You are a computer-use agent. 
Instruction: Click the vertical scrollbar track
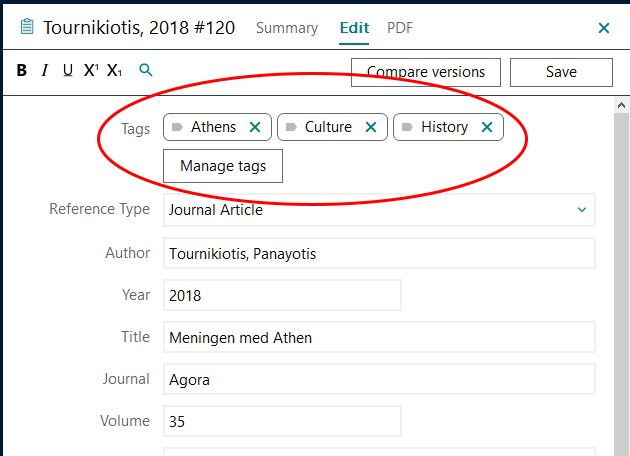(x=621, y=284)
